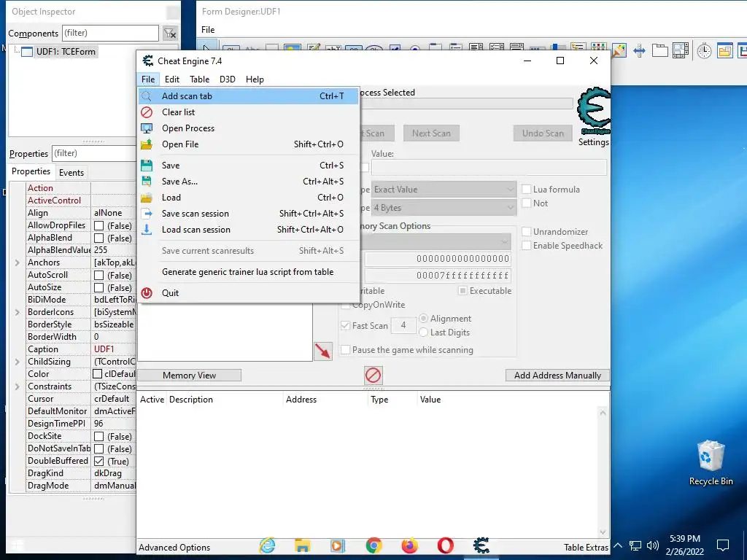The width and height of the screenshot is (747, 560).
Task: Click the Memory View button
Action: click(189, 376)
